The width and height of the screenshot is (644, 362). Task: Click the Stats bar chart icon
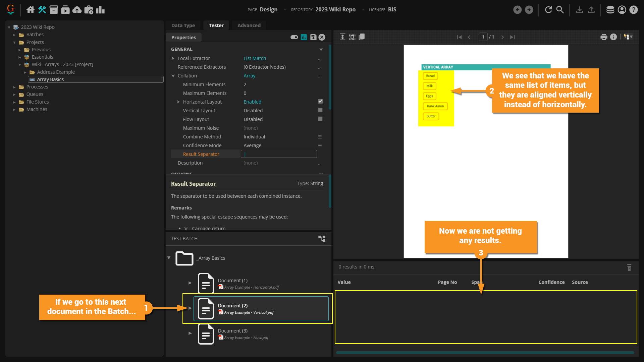pyautogui.click(x=100, y=10)
